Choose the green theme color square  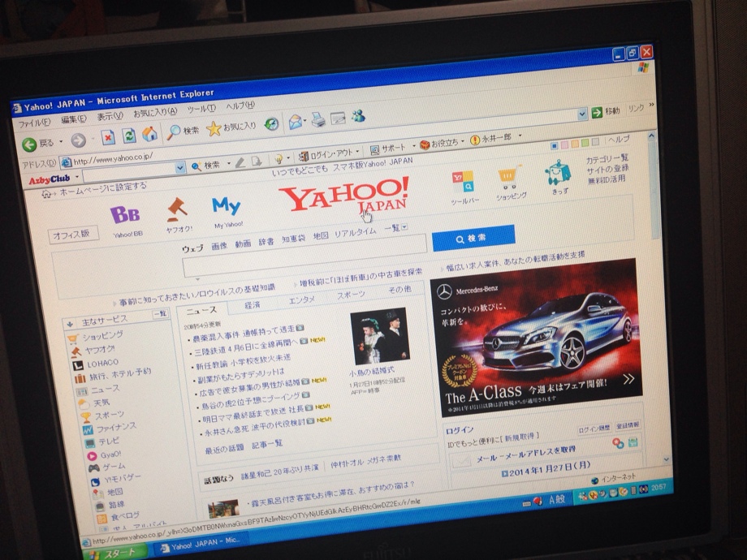[x=585, y=143]
